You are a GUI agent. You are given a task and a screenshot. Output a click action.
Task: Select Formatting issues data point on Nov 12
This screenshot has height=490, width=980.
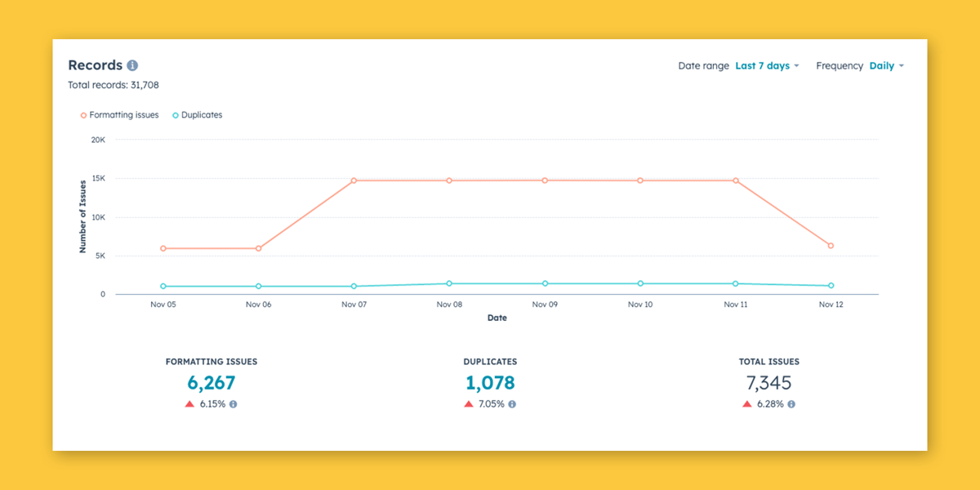pos(831,246)
